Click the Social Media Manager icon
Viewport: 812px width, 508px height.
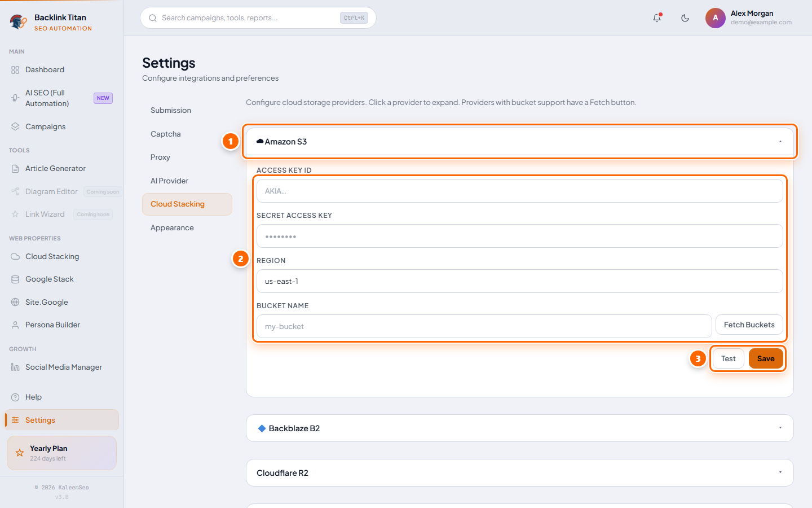coord(15,367)
